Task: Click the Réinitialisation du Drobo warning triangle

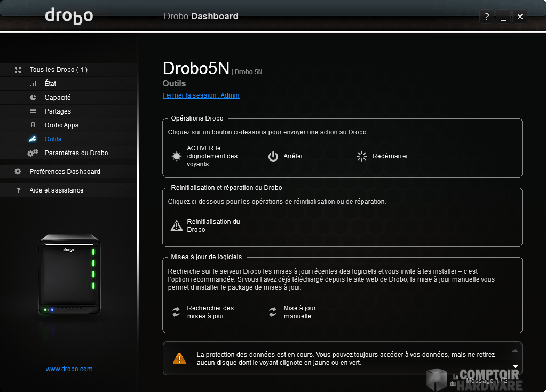Action: [x=176, y=226]
